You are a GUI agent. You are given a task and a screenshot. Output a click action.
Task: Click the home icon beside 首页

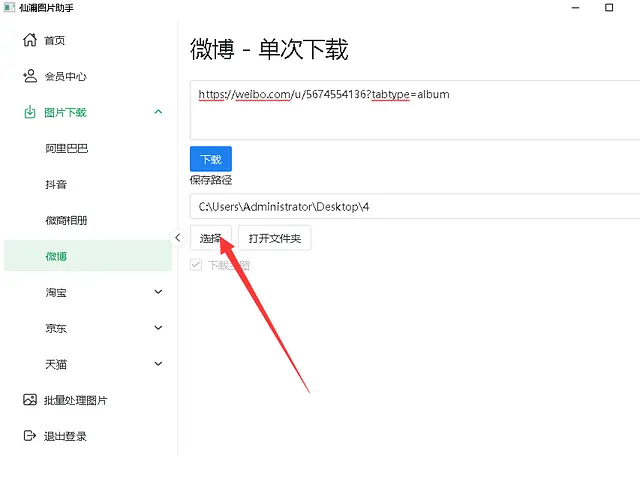pos(30,40)
